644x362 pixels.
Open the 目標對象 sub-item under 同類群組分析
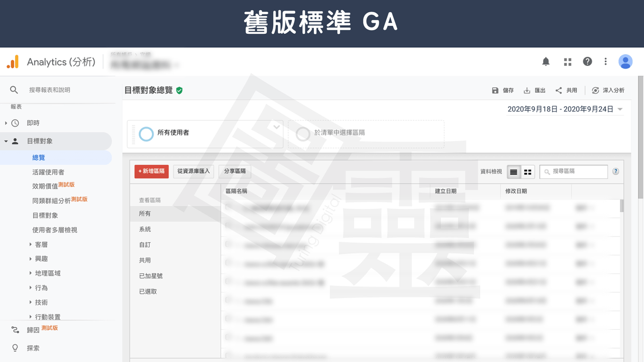click(45, 215)
